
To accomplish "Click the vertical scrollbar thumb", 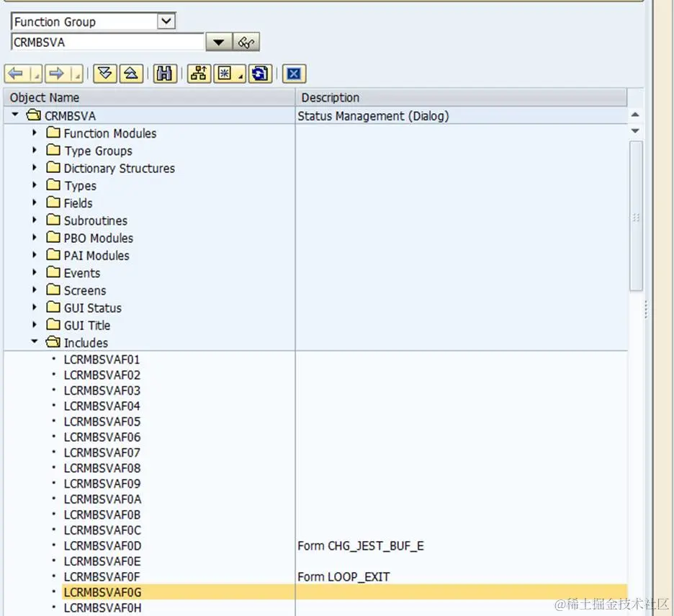I will pyautogui.click(x=636, y=216).
